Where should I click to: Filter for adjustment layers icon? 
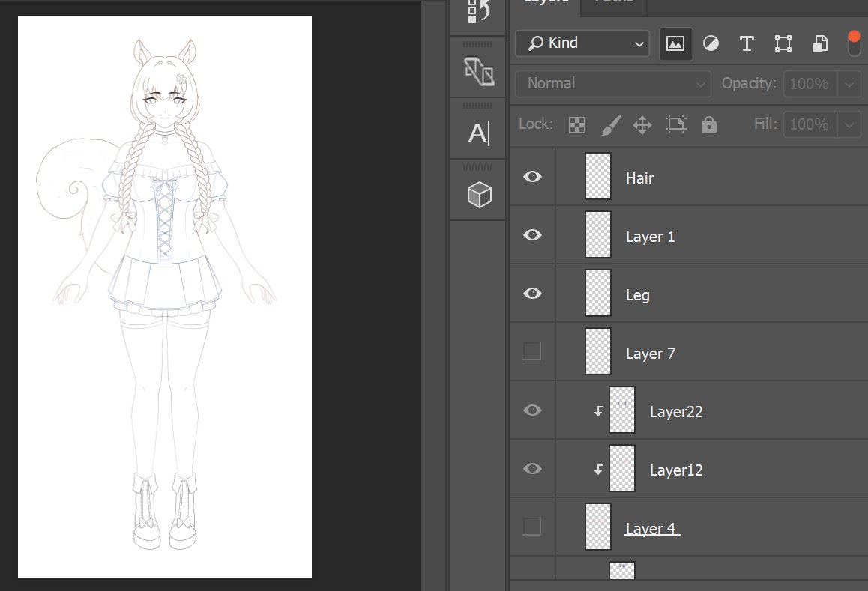711,43
